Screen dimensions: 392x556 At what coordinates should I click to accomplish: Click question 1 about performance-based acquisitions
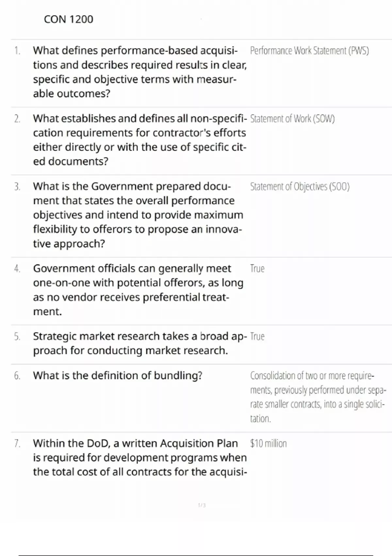pos(139,72)
